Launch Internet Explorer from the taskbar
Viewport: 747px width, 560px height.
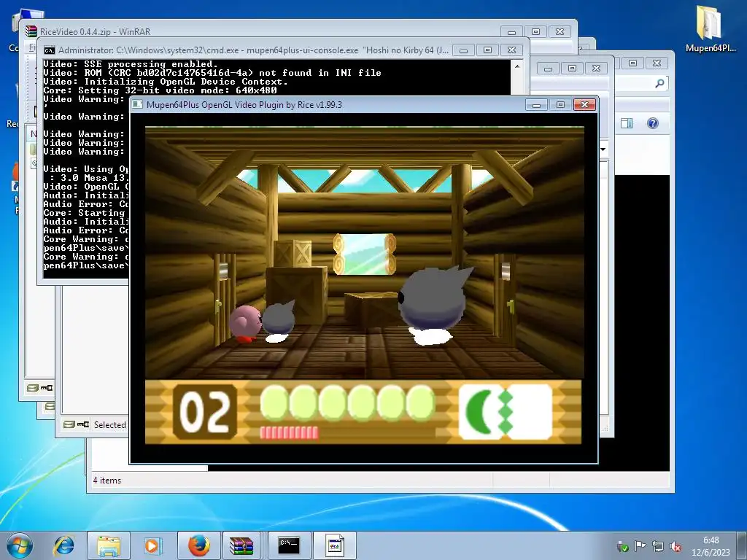(x=64, y=545)
